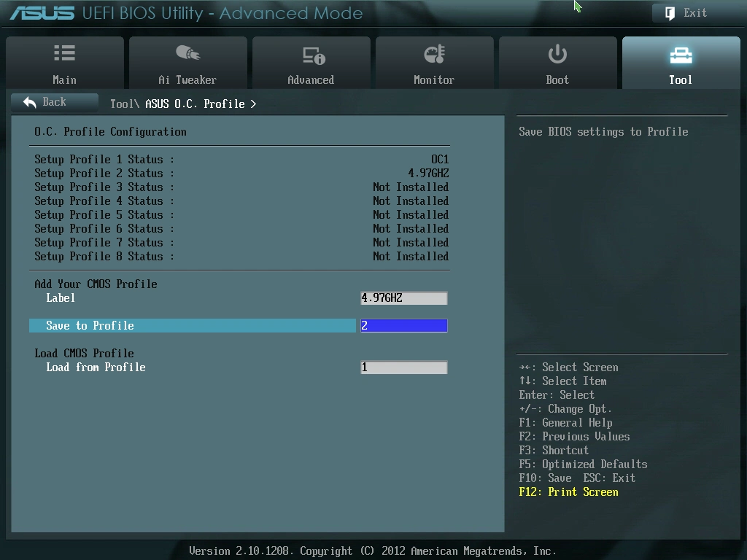Image resolution: width=747 pixels, height=560 pixels.
Task: Click Setup Profile 3 Status row
Action: [x=241, y=187]
